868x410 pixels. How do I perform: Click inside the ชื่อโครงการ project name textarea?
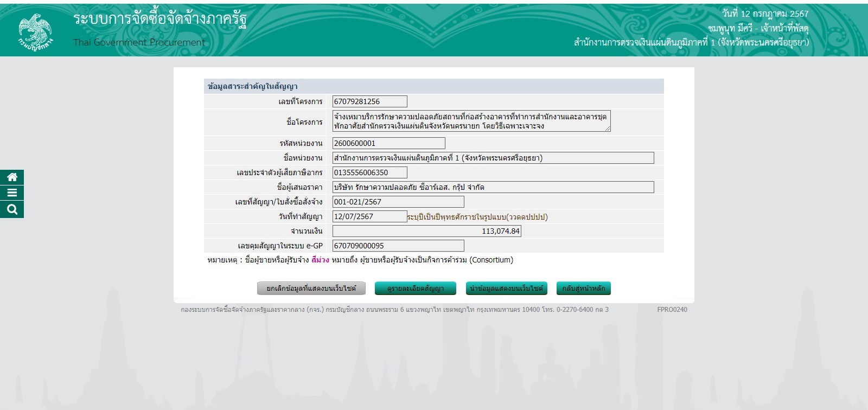click(471, 121)
